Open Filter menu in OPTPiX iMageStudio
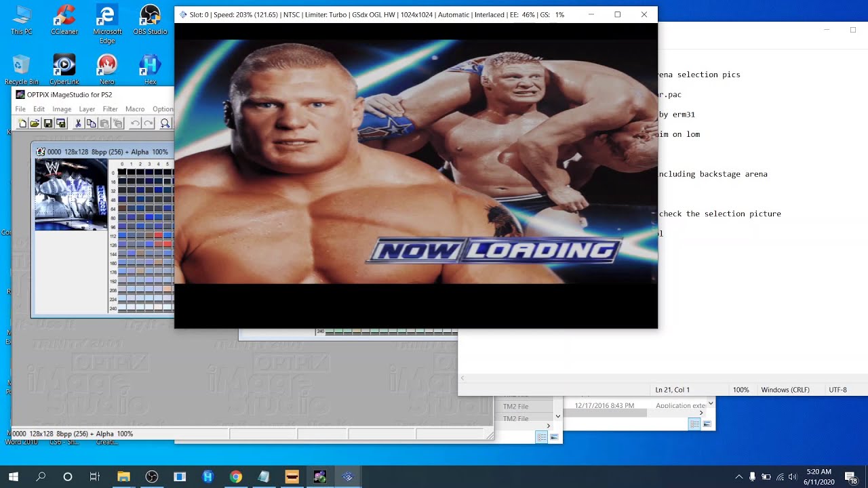The height and width of the screenshot is (488, 868). point(110,109)
